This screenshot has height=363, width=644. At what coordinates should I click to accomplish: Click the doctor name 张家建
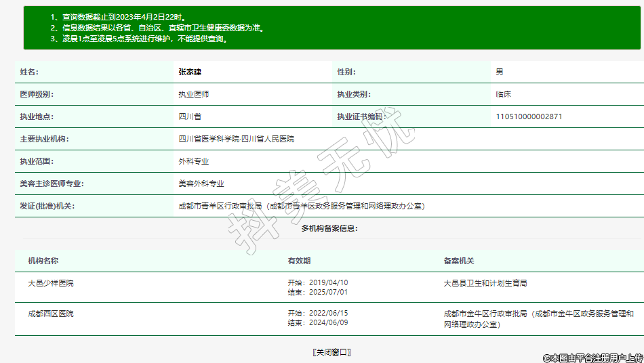190,72
